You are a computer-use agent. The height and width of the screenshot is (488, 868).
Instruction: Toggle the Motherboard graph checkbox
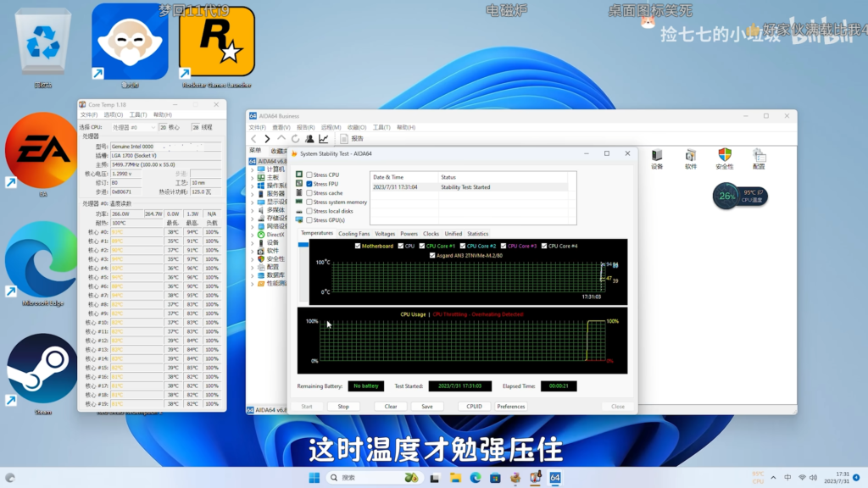[358, 247]
